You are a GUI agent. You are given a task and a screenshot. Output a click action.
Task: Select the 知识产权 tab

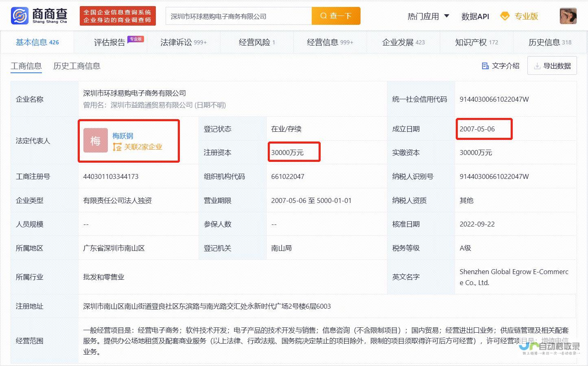477,42
